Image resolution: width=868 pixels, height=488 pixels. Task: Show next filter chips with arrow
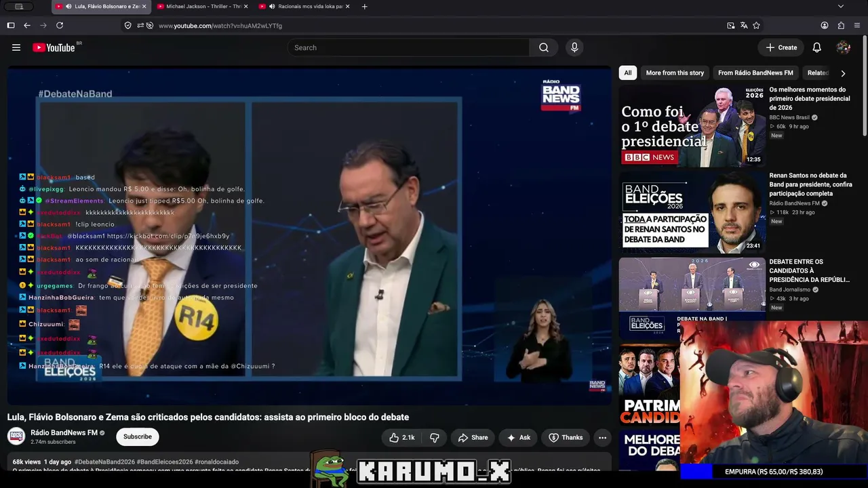pos(843,73)
